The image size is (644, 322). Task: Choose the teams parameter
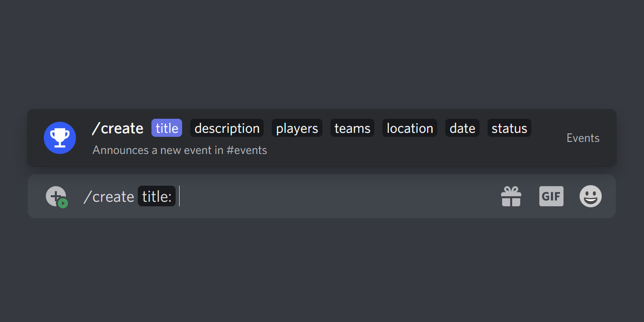point(352,128)
